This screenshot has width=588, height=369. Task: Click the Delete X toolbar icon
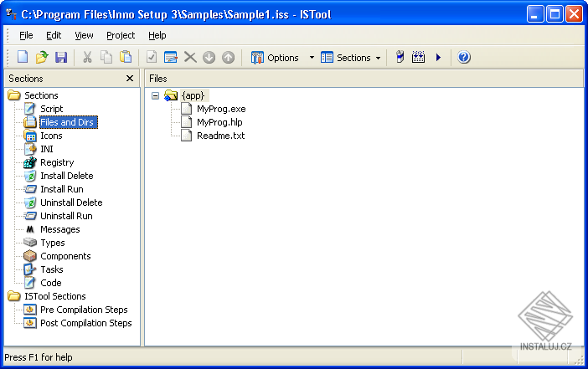click(x=190, y=58)
